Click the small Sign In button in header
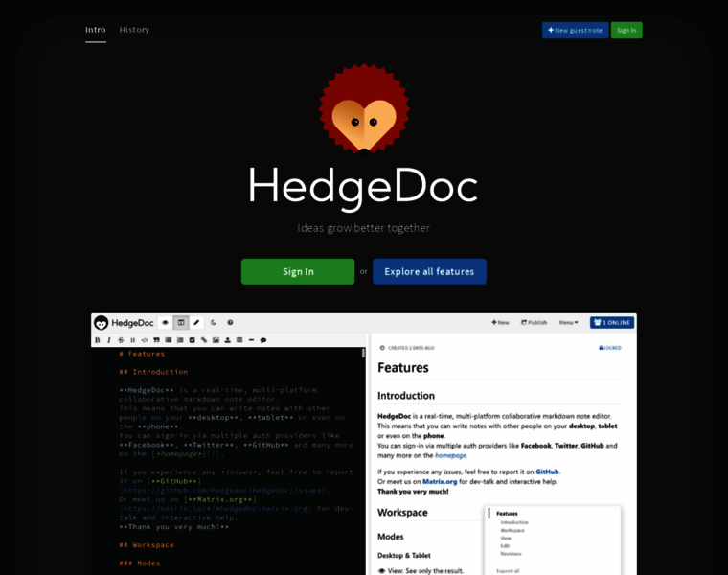The width and height of the screenshot is (728, 575). tap(626, 31)
